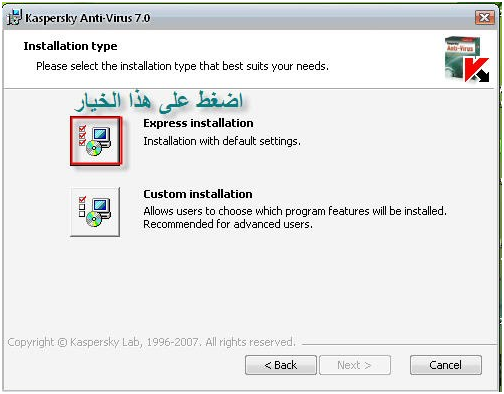This screenshot has width=504, height=394.
Task: Click 'Recommended for advanced users' text
Action: [x=228, y=224]
